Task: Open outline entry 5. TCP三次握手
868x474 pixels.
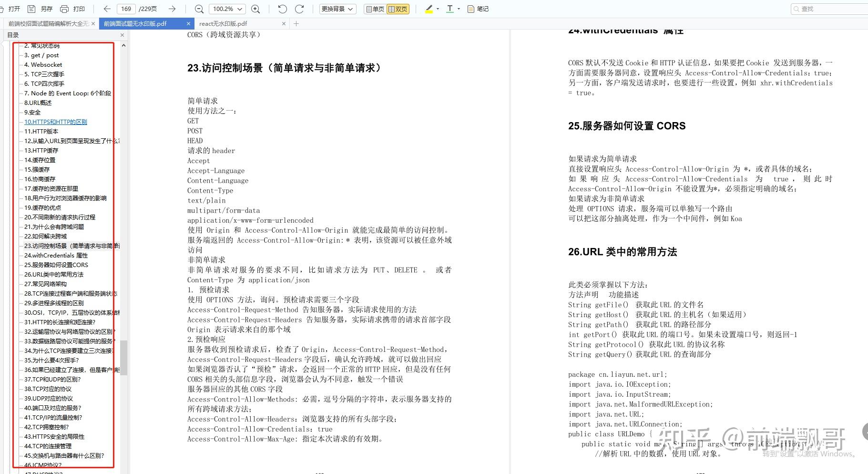Action: [x=44, y=74]
